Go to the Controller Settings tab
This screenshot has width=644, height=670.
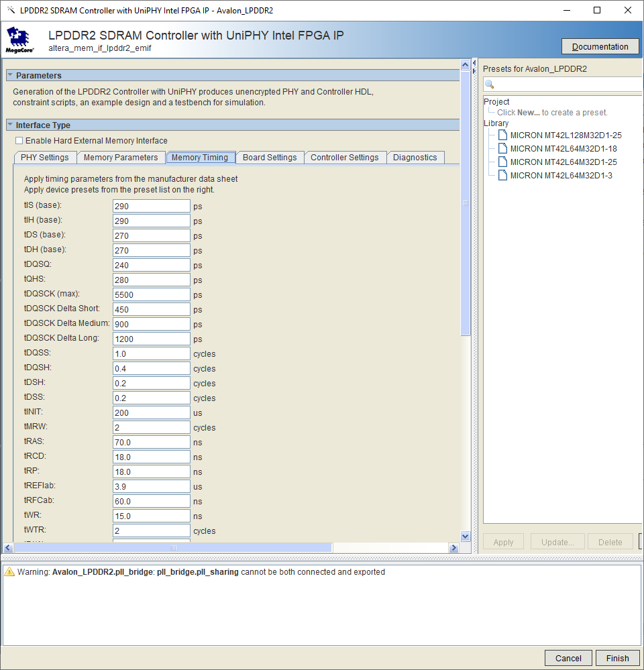tap(344, 158)
